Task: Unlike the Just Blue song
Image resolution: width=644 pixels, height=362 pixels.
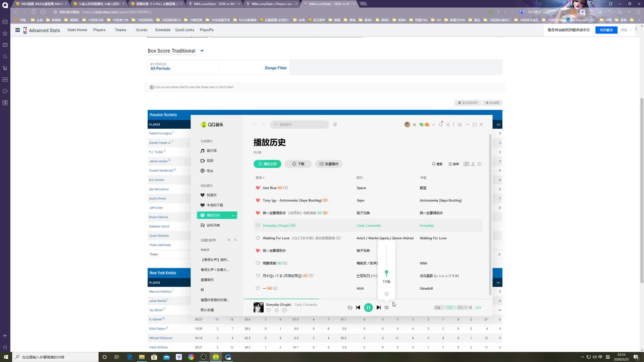Action: 258,188
